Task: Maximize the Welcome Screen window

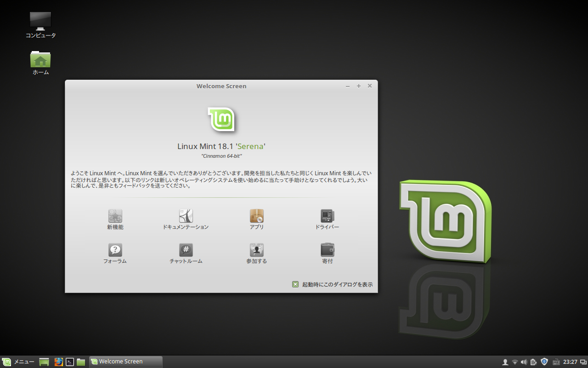Action: coord(359,86)
